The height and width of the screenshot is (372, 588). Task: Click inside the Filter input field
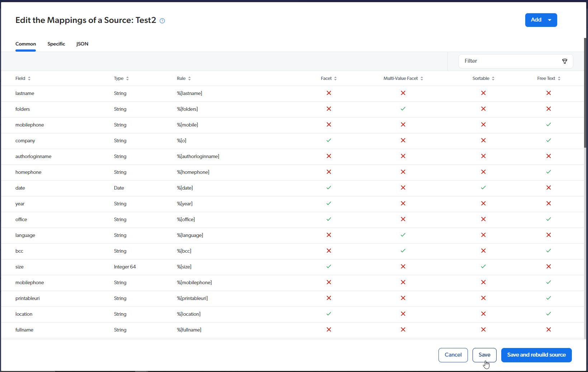pos(506,61)
